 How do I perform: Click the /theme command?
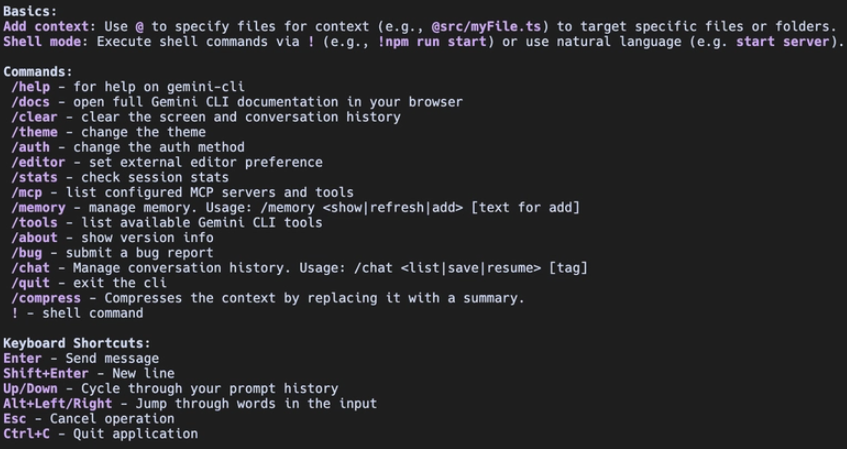tap(35, 132)
